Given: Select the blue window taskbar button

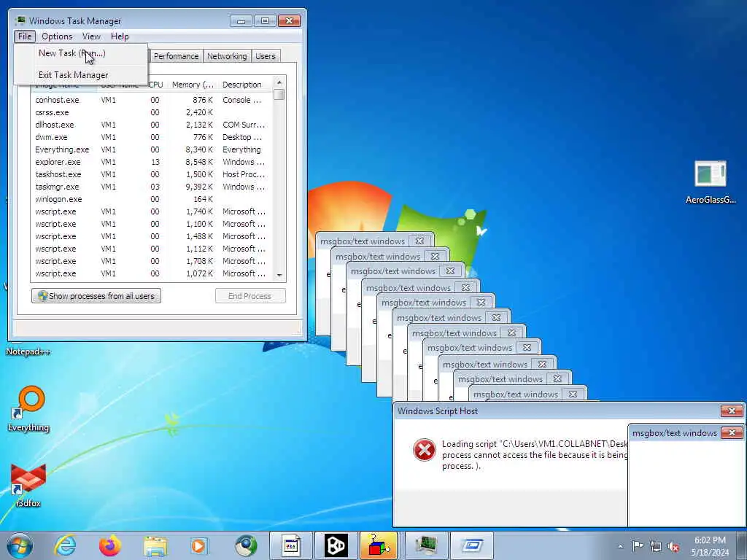Looking at the screenshot, I should click(472, 545).
